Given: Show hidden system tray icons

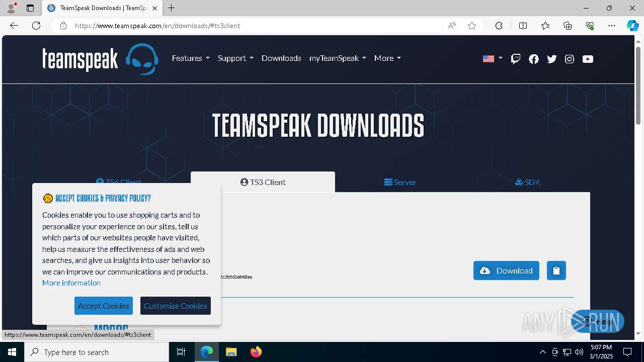Looking at the screenshot, I should pos(542,352).
